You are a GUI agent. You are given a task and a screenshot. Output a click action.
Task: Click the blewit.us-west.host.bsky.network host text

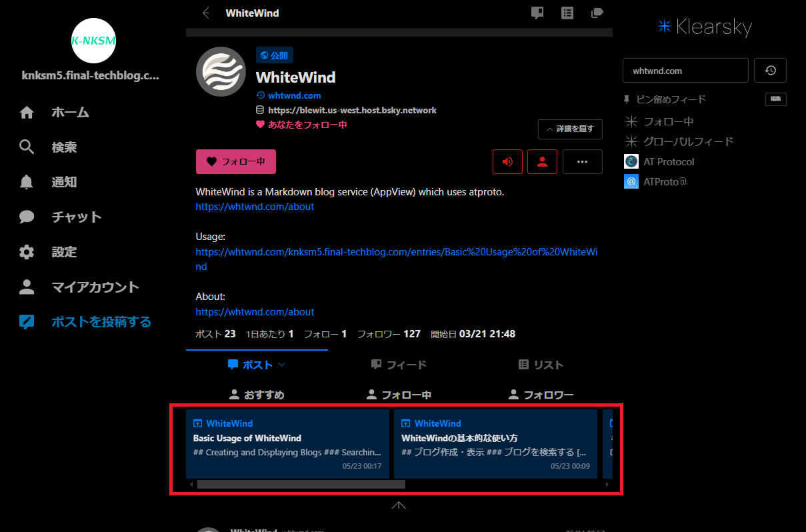coord(352,110)
